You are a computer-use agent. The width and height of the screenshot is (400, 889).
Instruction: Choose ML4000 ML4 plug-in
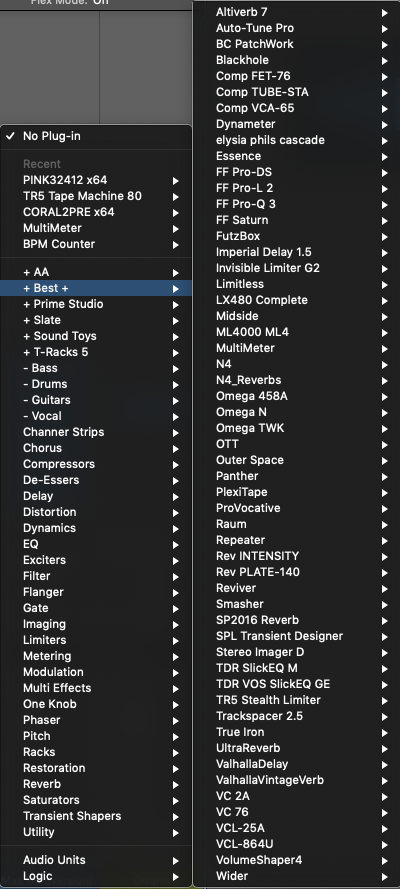pyautogui.click(x=296, y=332)
